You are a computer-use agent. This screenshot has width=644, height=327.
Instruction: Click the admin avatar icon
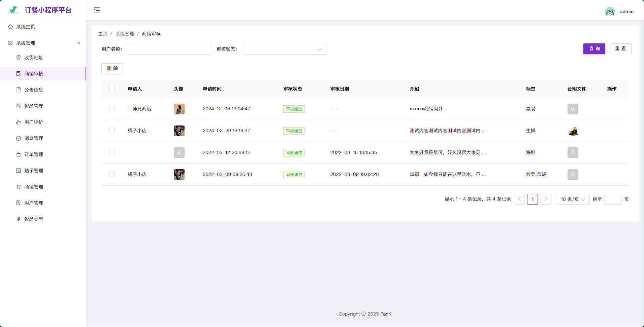point(610,11)
